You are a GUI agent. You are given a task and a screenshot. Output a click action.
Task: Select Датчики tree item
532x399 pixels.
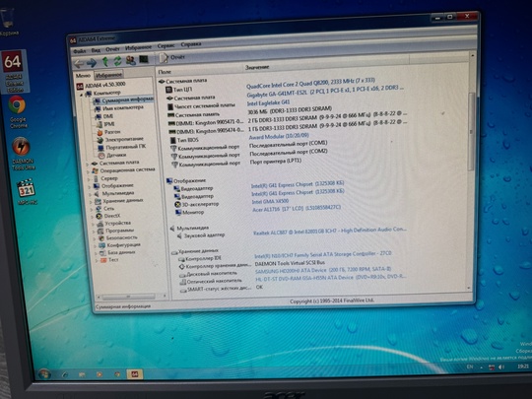112,155
